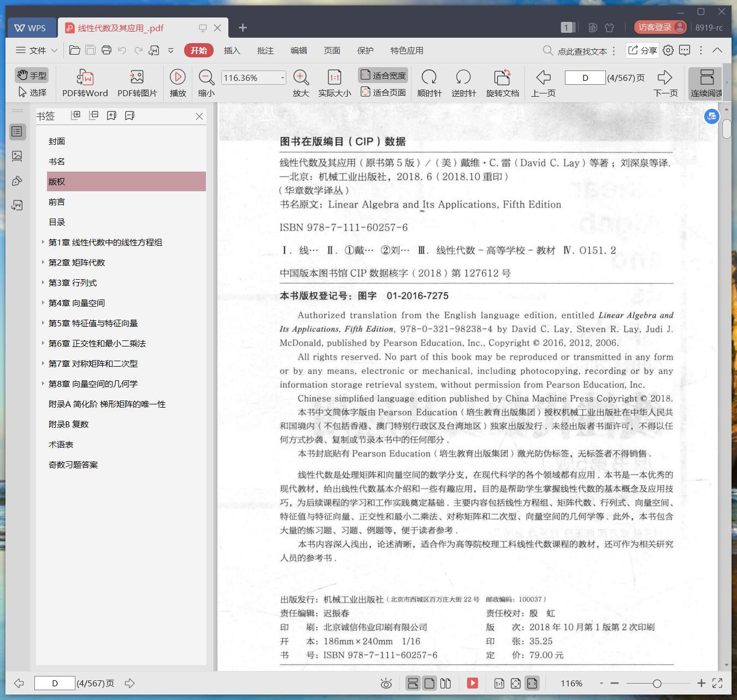Click the 放大 zoom-in magnifier
This screenshot has height=700, width=737.
pyautogui.click(x=301, y=83)
